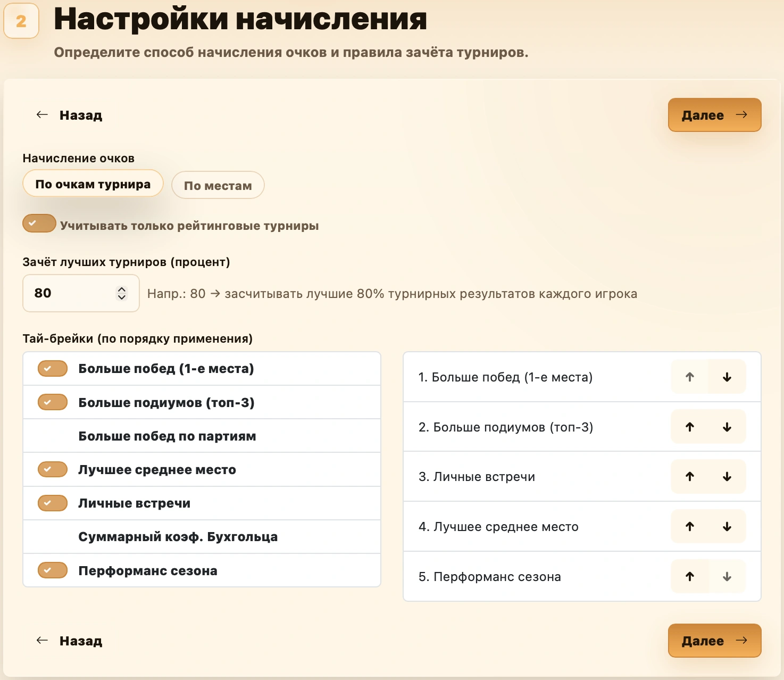Click down arrow for '5. Перформанс сезона'
784x680 pixels.
[727, 576]
